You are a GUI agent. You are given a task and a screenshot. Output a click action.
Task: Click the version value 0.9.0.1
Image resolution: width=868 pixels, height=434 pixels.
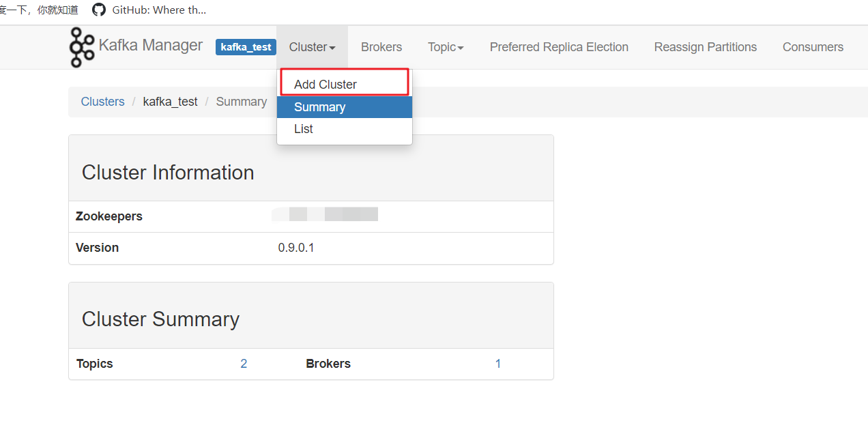click(296, 248)
